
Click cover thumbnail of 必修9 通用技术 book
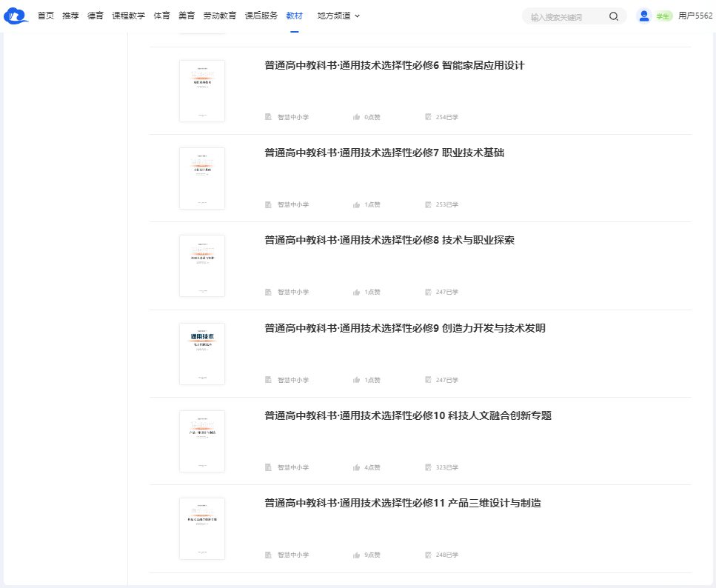201,354
